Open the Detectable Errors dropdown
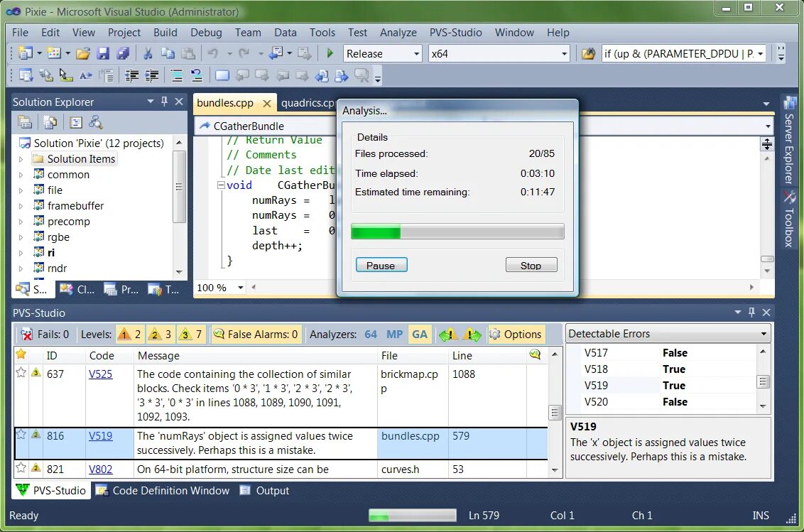Image resolution: width=804 pixels, height=532 pixels. click(x=764, y=334)
